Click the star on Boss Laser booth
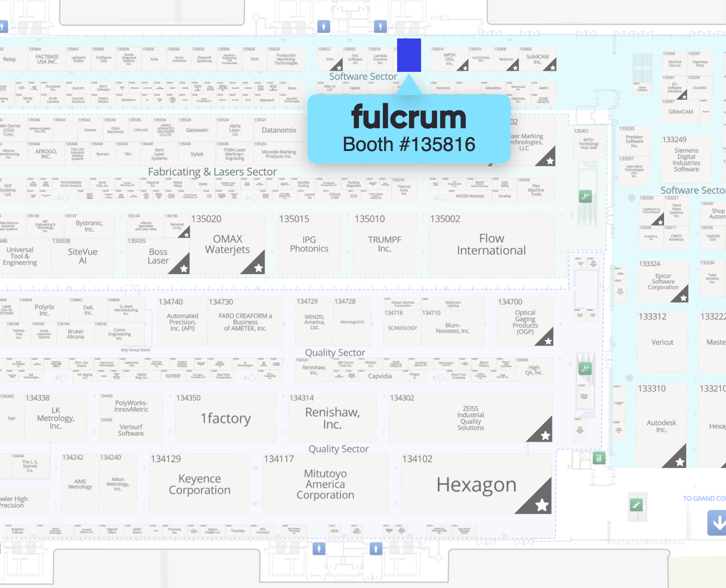 [x=184, y=269]
